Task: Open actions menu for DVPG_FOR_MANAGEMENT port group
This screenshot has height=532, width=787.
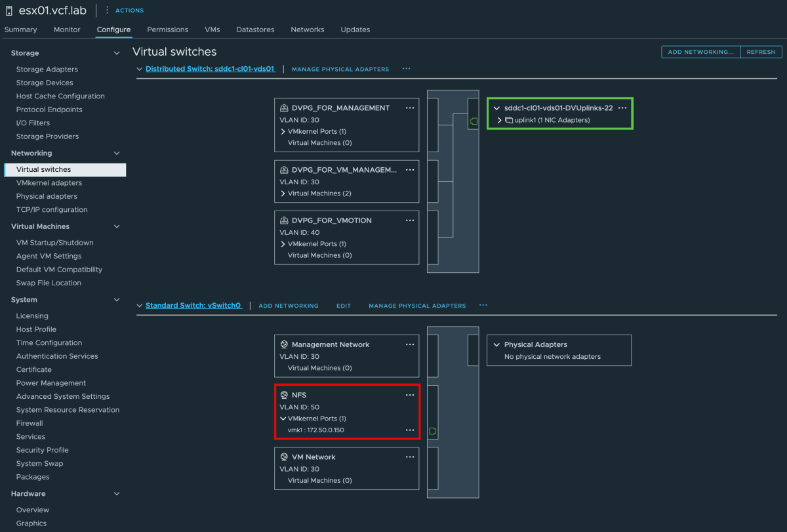Action: point(410,108)
